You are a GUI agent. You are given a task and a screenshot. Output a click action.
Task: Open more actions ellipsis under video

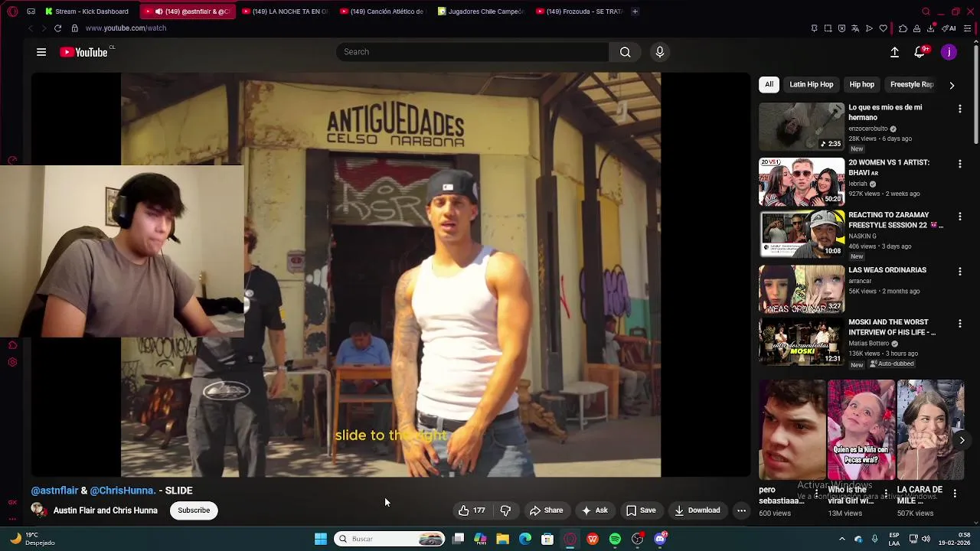click(x=741, y=510)
